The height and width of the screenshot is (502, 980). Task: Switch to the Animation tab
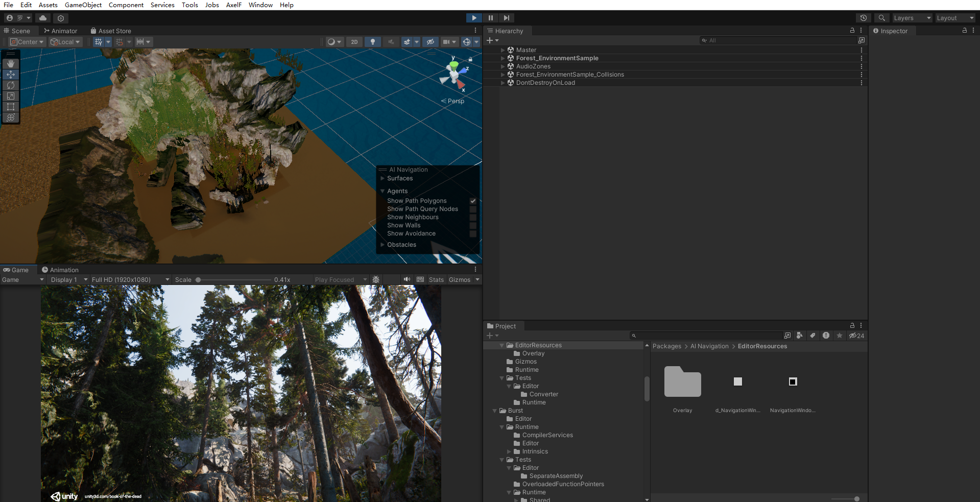[x=60, y=270]
